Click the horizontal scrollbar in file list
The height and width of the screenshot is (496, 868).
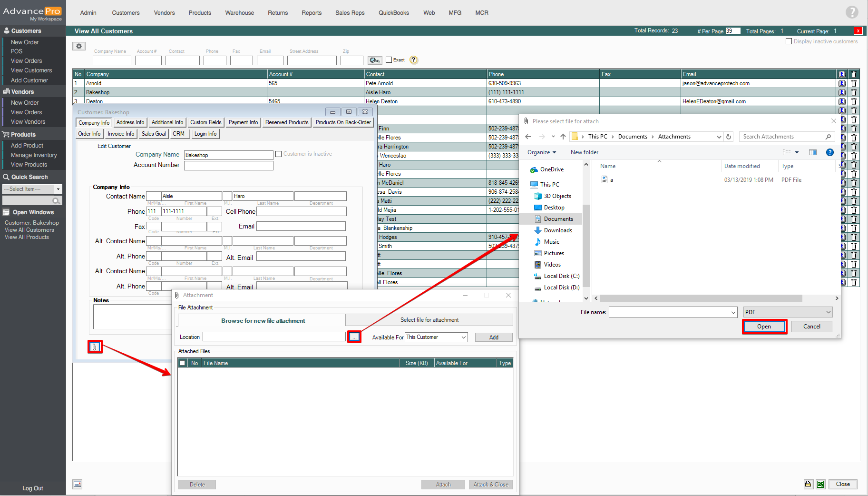tap(701, 298)
